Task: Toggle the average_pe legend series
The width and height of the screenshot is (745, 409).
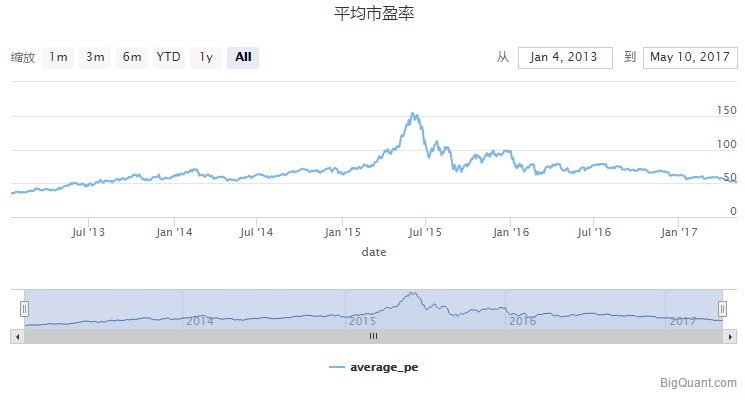Action: 374,367
